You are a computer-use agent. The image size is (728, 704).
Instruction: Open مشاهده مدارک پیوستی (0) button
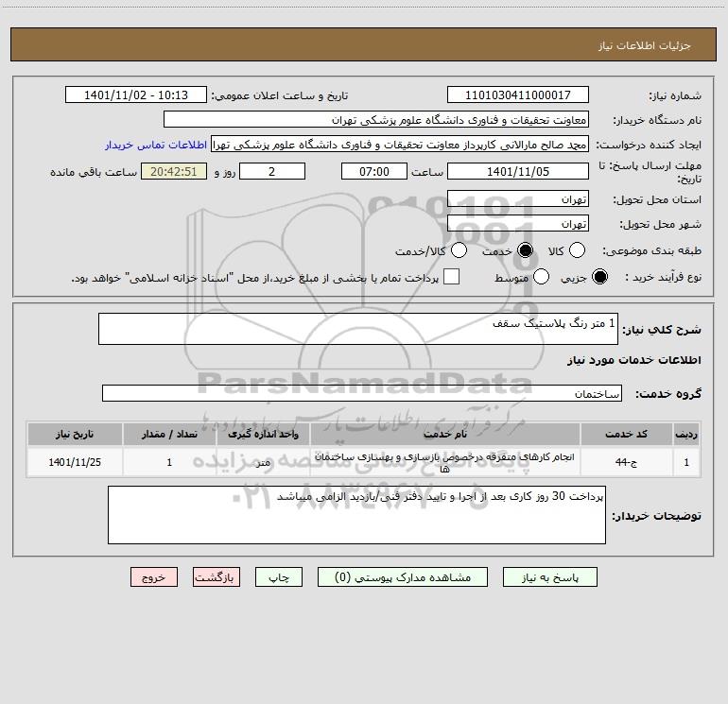403,577
